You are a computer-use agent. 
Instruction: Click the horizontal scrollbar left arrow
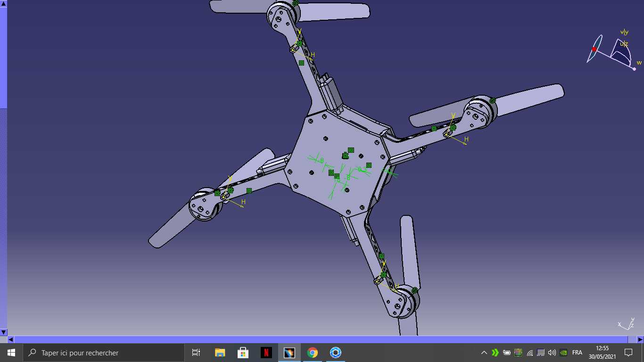coord(11,339)
